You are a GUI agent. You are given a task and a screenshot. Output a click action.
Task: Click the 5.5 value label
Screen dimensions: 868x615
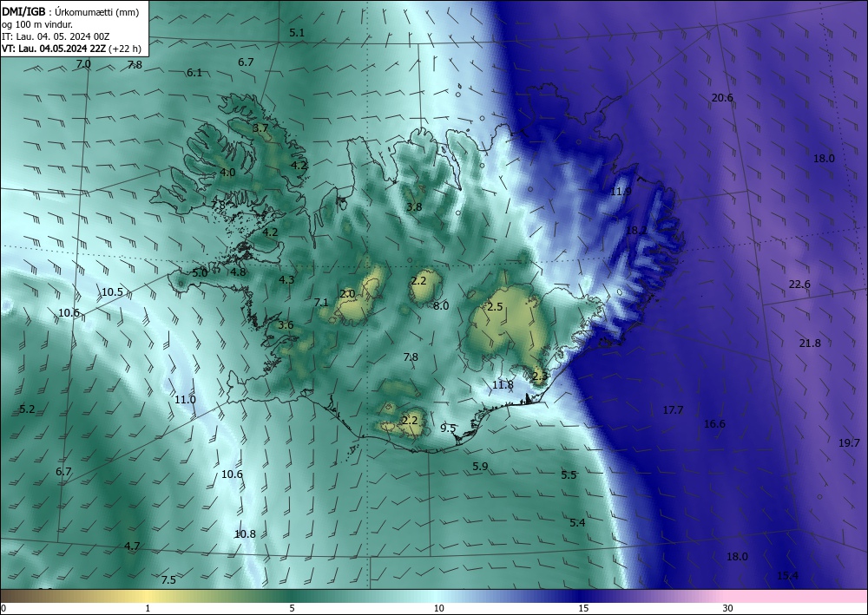click(569, 474)
